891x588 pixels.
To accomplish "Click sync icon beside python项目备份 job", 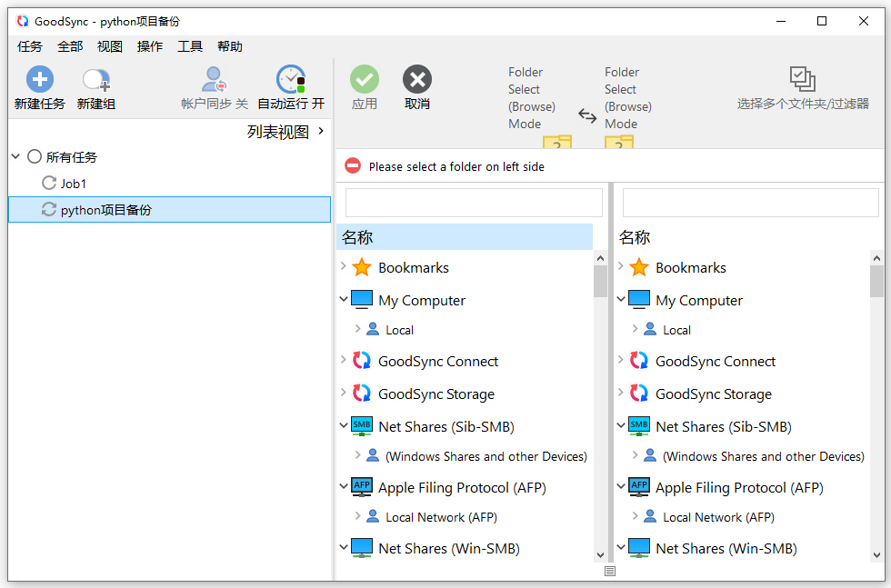I will tap(49, 210).
